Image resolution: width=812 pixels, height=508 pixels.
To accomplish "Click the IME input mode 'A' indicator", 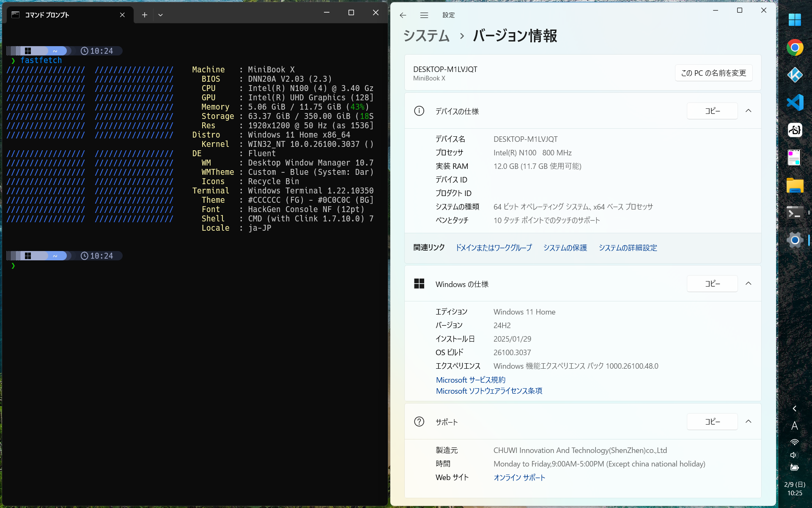I will (795, 425).
